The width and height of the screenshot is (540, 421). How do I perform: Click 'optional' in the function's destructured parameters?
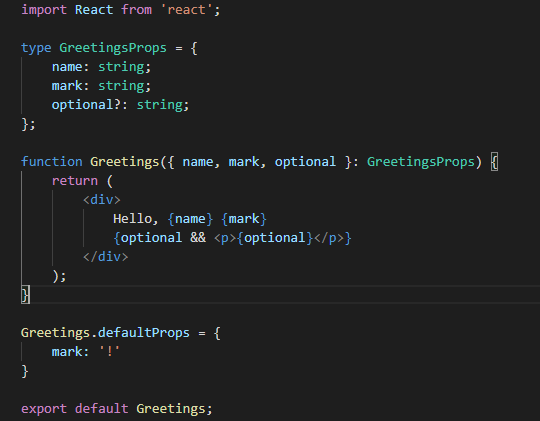tap(305, 162)
